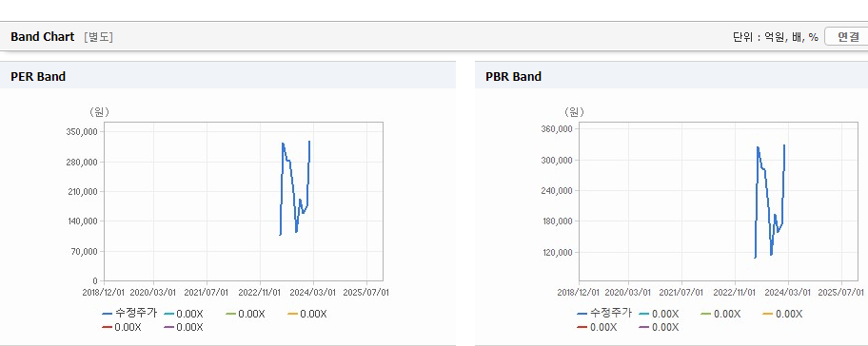Click the 2022/11/01 date label in PBR Band
Viewport: 868px width, 346px height.
734,292
